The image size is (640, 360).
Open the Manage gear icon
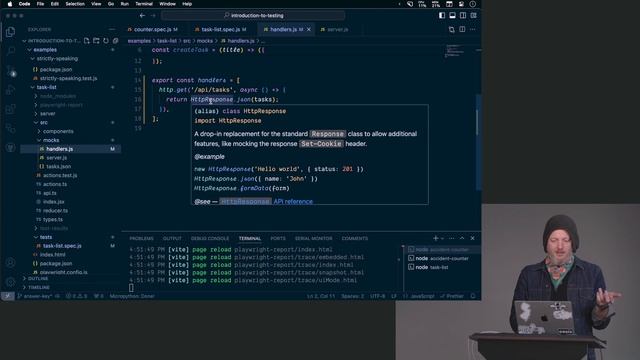(x=11, y=282)
